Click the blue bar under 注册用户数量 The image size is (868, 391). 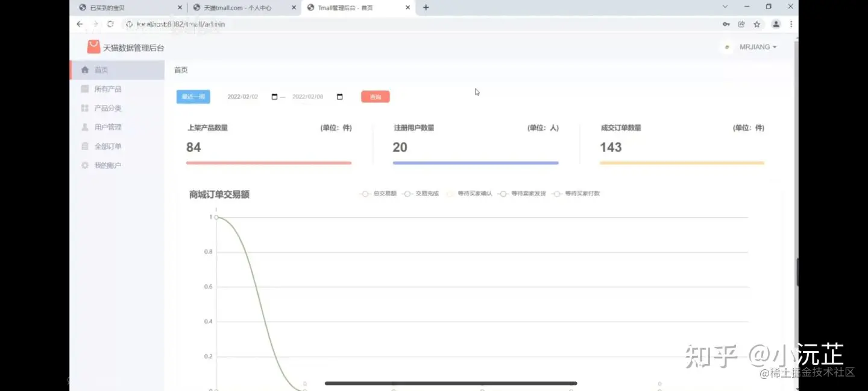pos(476,163)
